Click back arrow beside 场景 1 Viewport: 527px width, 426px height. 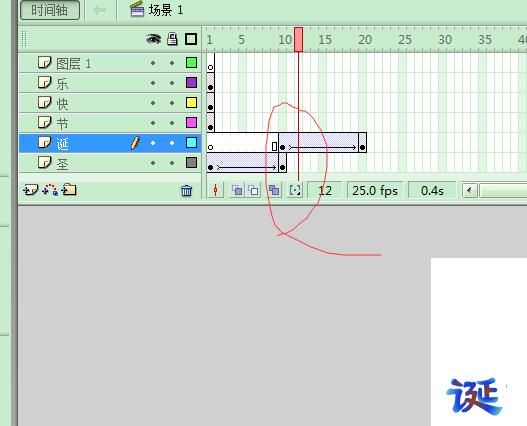coord(100,10)
